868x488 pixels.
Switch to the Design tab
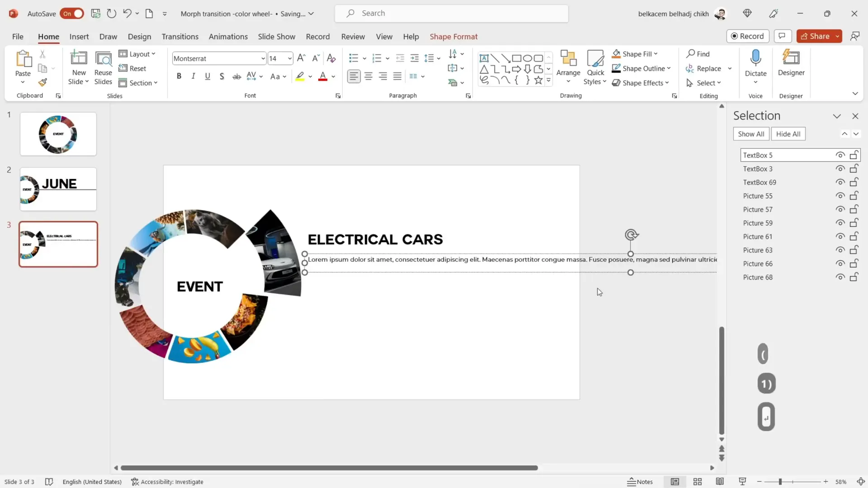(x=139, y=37)
